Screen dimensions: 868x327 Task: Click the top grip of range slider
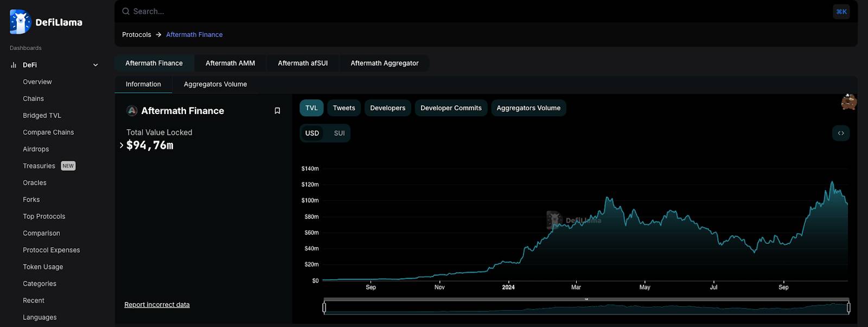(x=586, y=299)
